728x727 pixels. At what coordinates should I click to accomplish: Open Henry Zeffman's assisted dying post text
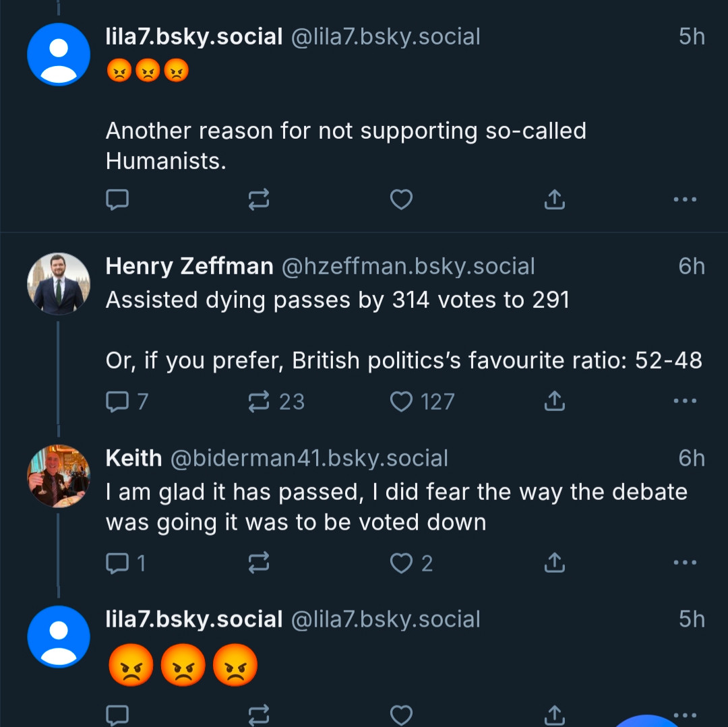tap(404, 330)
